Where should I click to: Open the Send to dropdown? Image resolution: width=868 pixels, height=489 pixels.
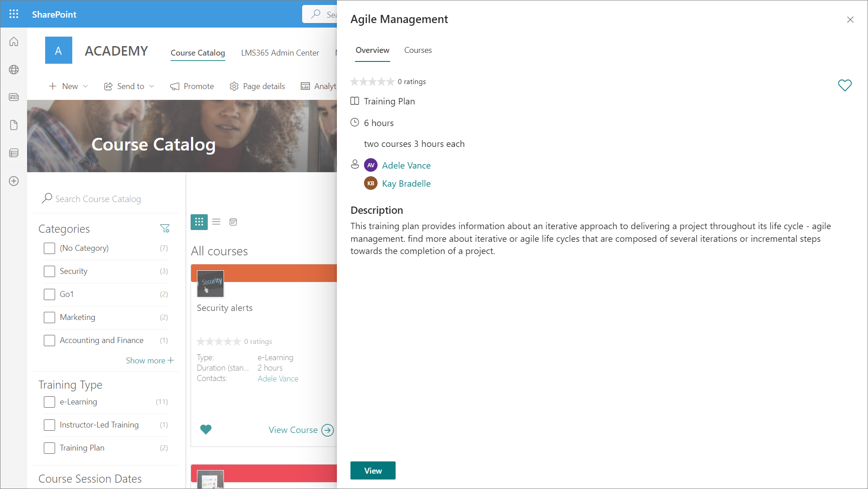130,86
